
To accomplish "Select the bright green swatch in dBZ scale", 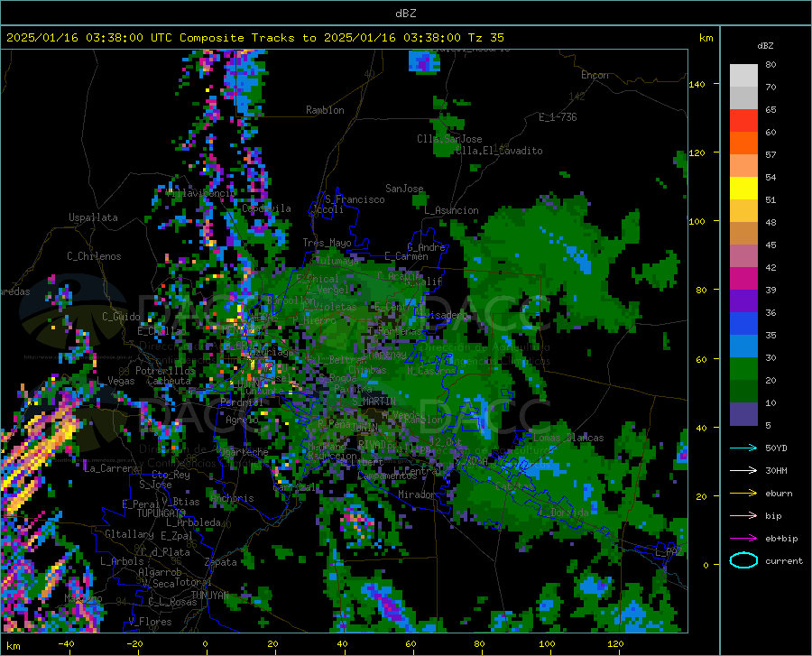I will click(x=743, y=369).
